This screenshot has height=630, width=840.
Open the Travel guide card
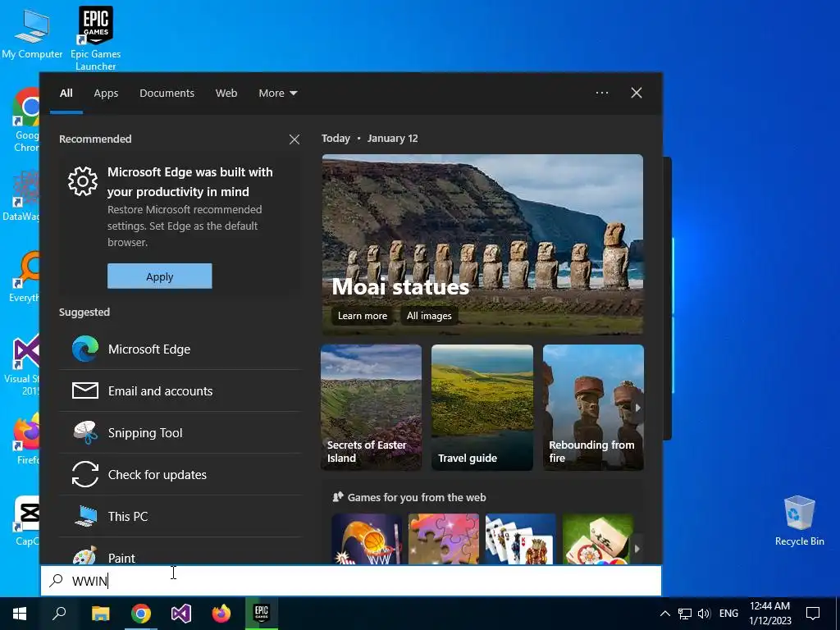(x=482, y=408)
